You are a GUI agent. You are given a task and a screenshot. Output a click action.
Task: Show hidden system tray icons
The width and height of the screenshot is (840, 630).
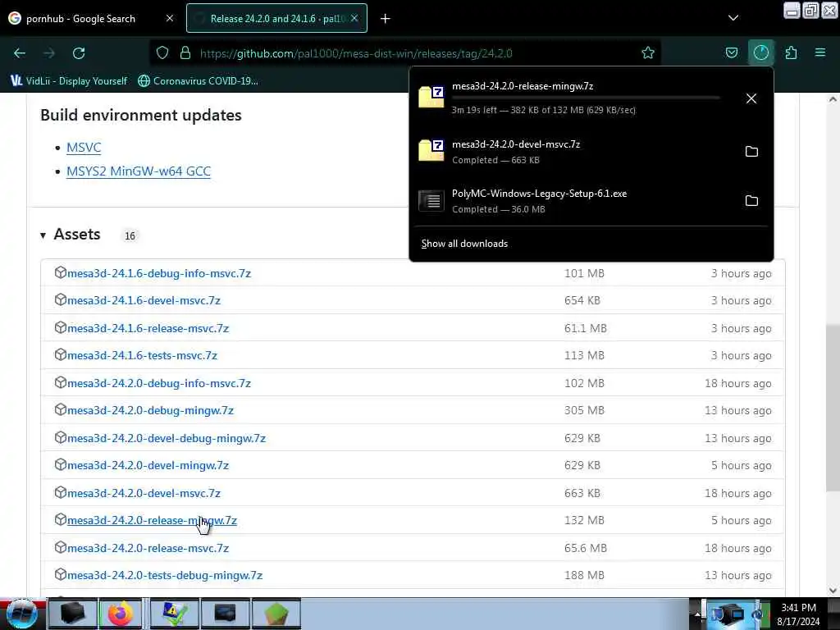coord(697,614)
